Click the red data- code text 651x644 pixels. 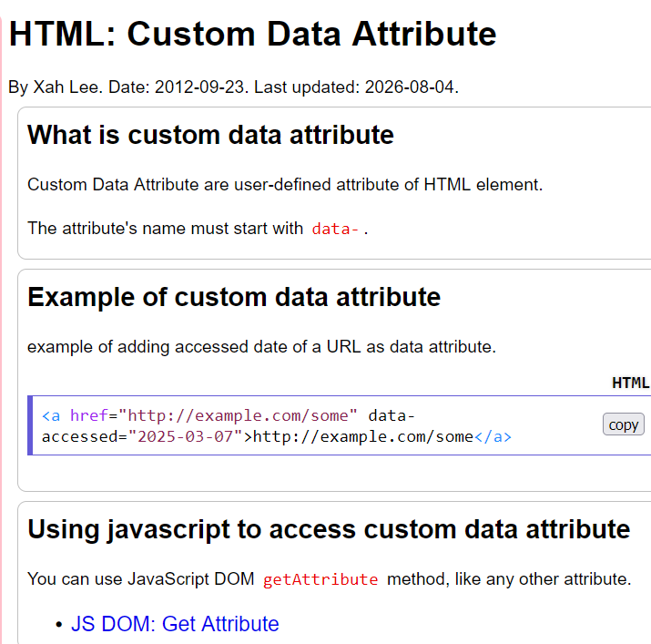click(x=335, y=229)
